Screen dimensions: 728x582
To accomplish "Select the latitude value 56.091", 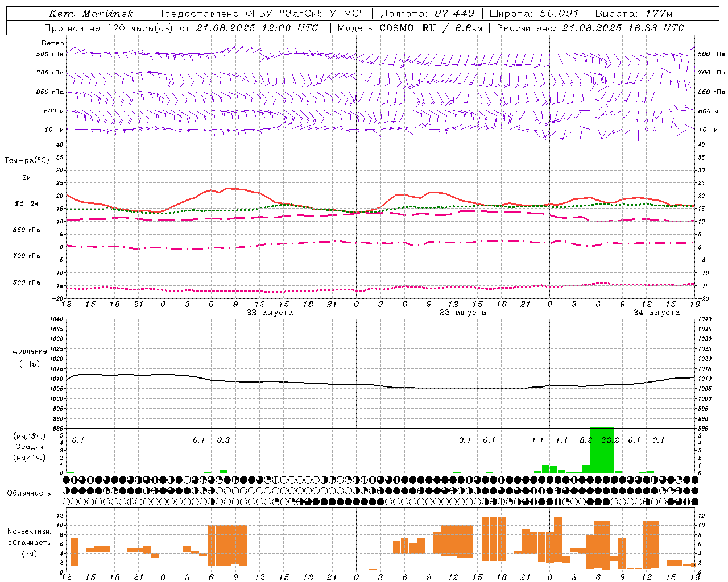I will 559,14.
